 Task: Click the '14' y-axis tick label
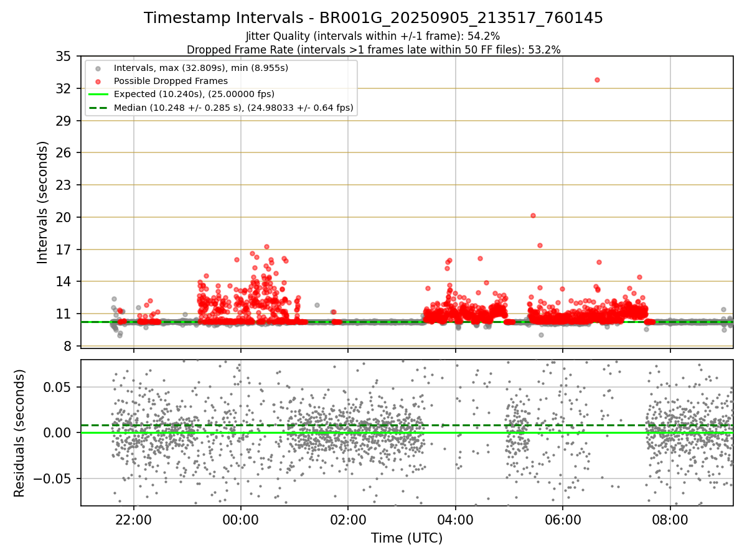pos(63,281)
